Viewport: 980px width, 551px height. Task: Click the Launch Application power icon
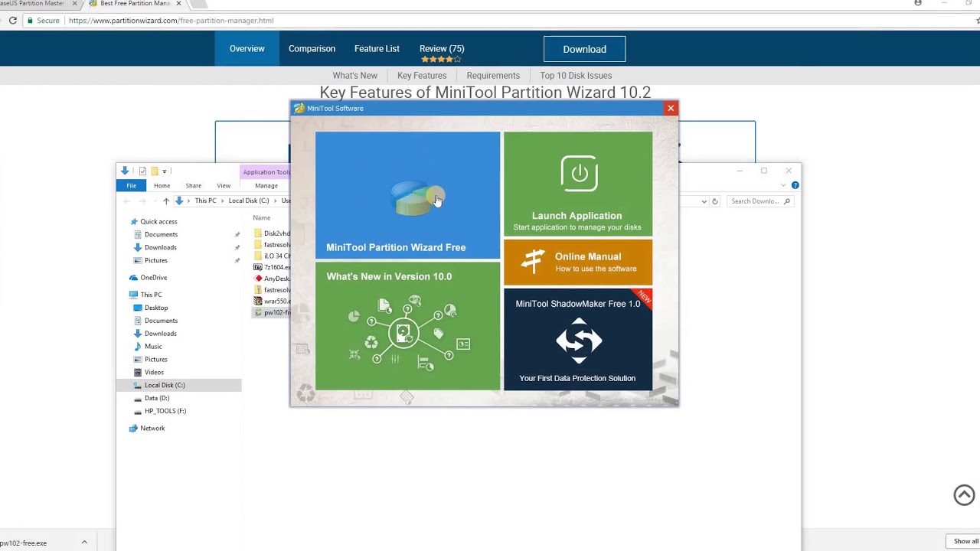pyautogui.click(x=579, y=174)
